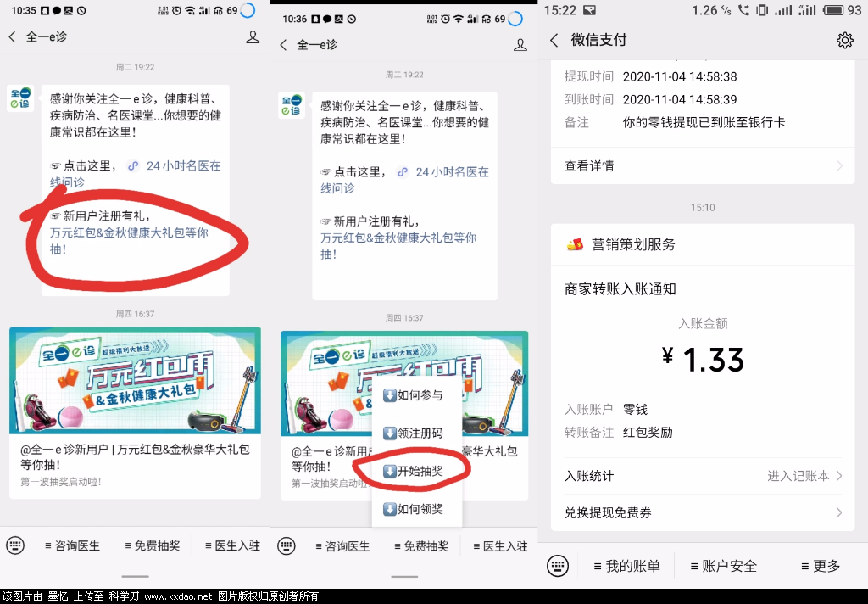Tap the ¥1.33 transfer amount
Viewport: 868px width, 604px height.
click(704, 360)
